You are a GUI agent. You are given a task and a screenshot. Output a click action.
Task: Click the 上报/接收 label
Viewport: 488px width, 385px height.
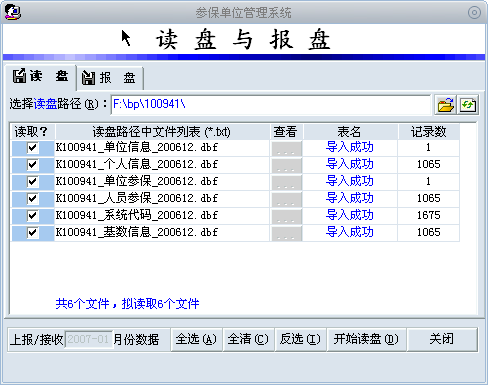[x=37, y=340]
